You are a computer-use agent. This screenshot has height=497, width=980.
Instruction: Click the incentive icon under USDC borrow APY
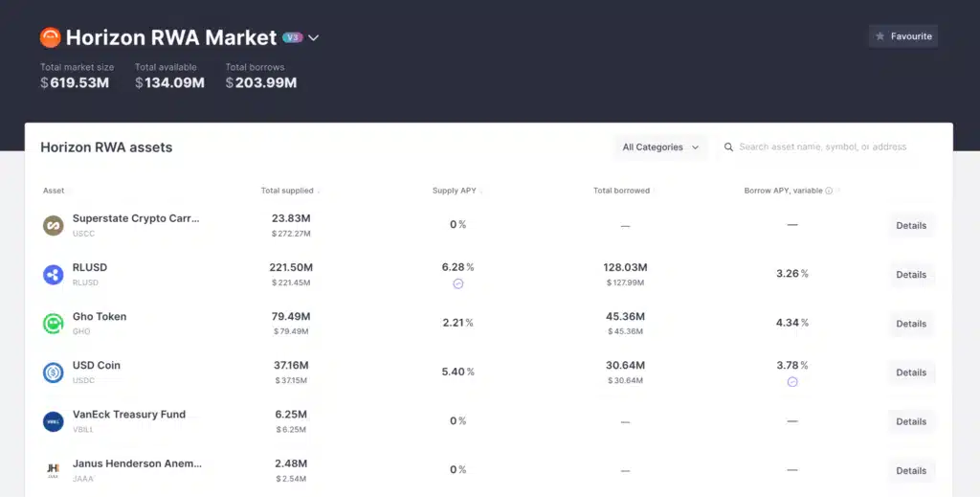point(791,382)
